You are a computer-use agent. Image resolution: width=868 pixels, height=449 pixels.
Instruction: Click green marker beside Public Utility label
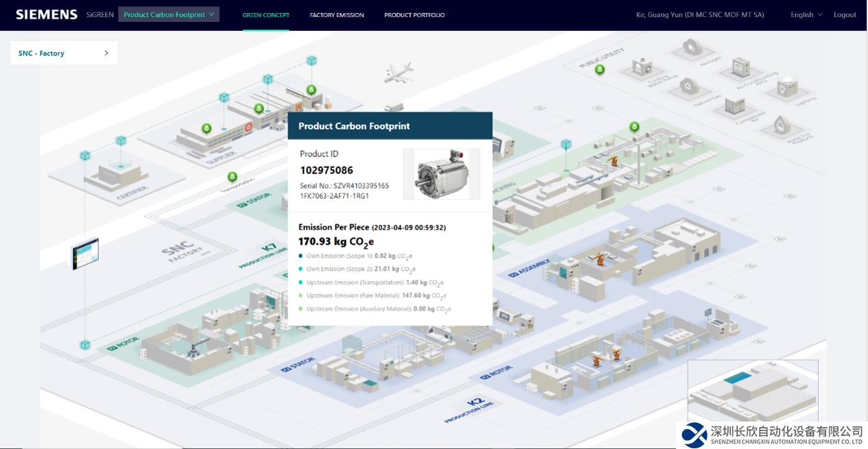click(600, 70)
